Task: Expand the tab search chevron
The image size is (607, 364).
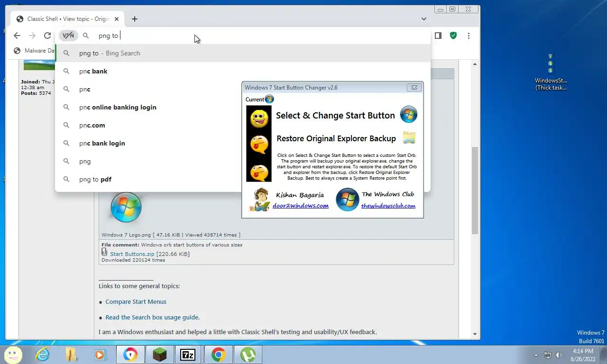Action: coord(424,19)
